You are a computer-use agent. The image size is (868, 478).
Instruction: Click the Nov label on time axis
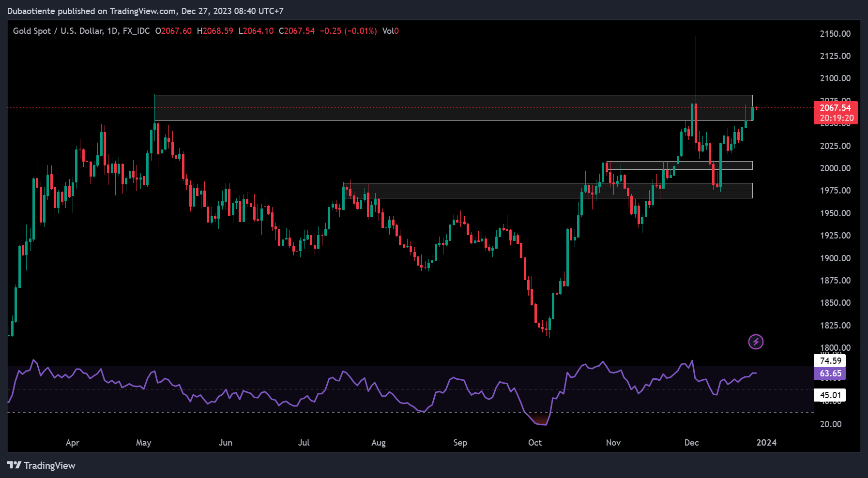click(613, 443)
